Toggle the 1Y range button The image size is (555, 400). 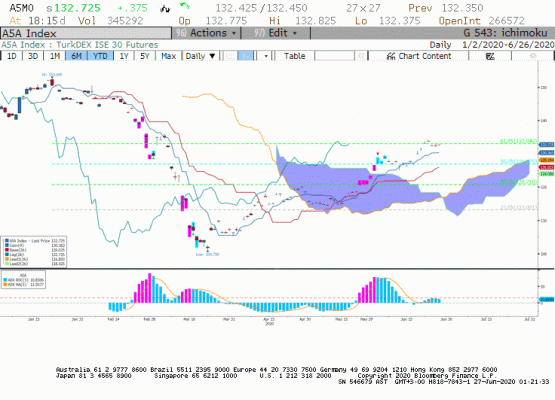[124, 56]
